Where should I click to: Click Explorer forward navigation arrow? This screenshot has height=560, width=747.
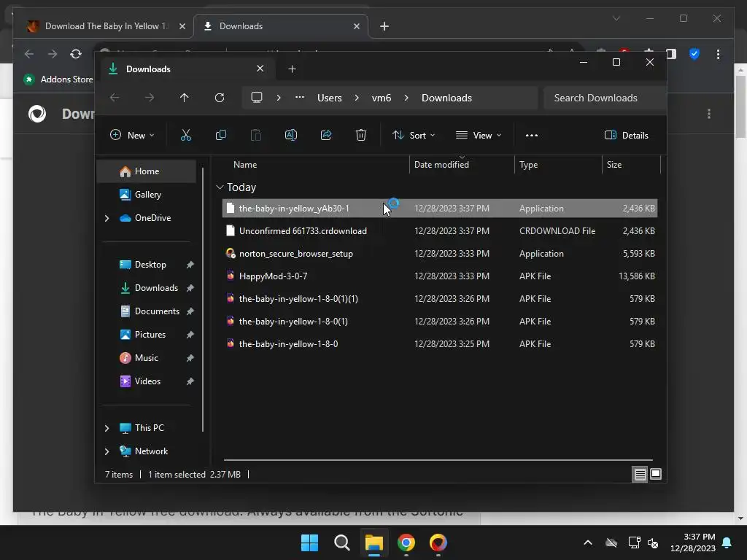150,98
